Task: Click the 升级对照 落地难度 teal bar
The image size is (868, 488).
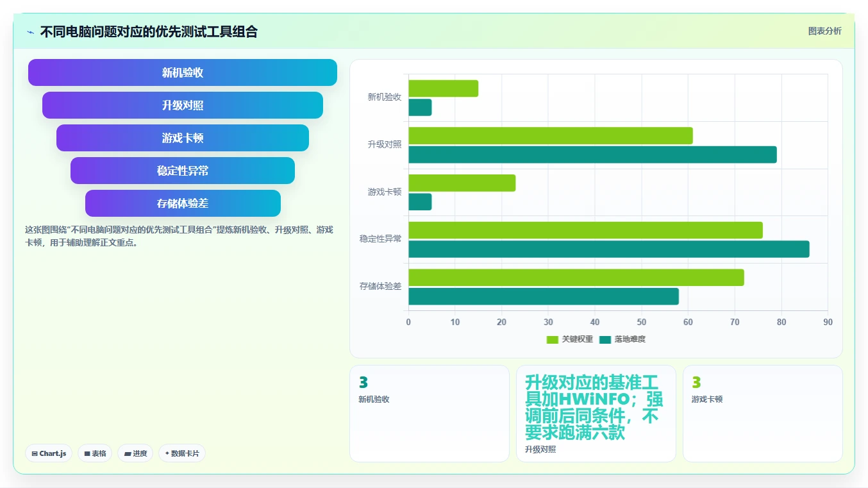Action: (592, 155)
